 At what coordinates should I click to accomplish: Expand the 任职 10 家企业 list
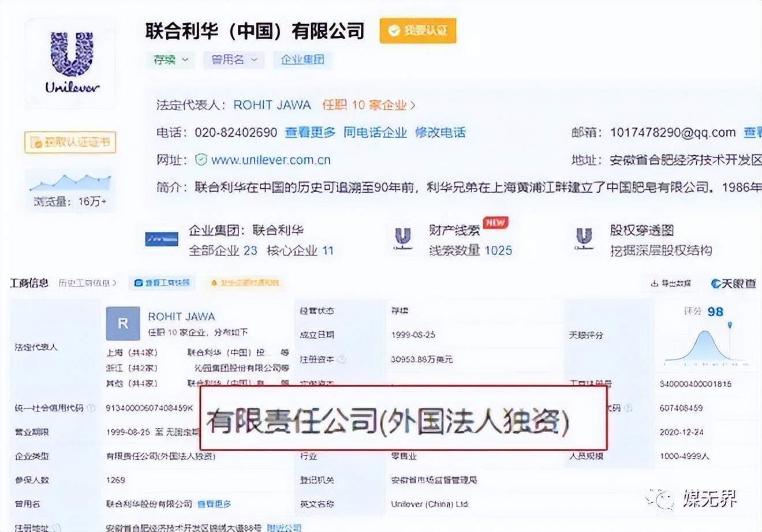click(x=366, y=106)
